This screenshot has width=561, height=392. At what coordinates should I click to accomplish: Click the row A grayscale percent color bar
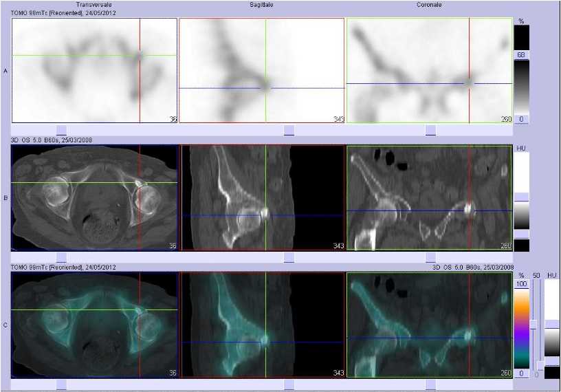click(521, 87)
